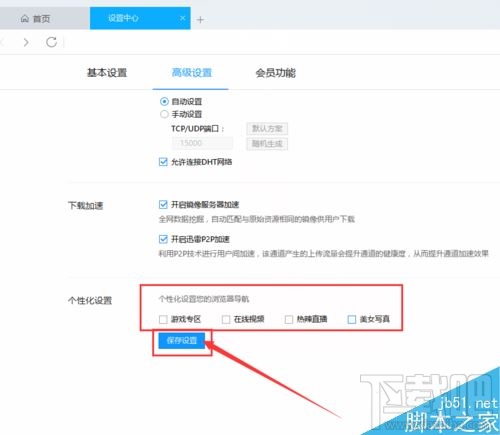Select the 自动设置 radio button
The height and width of the screenshot is (435, 500).
(x=164, y=101)
